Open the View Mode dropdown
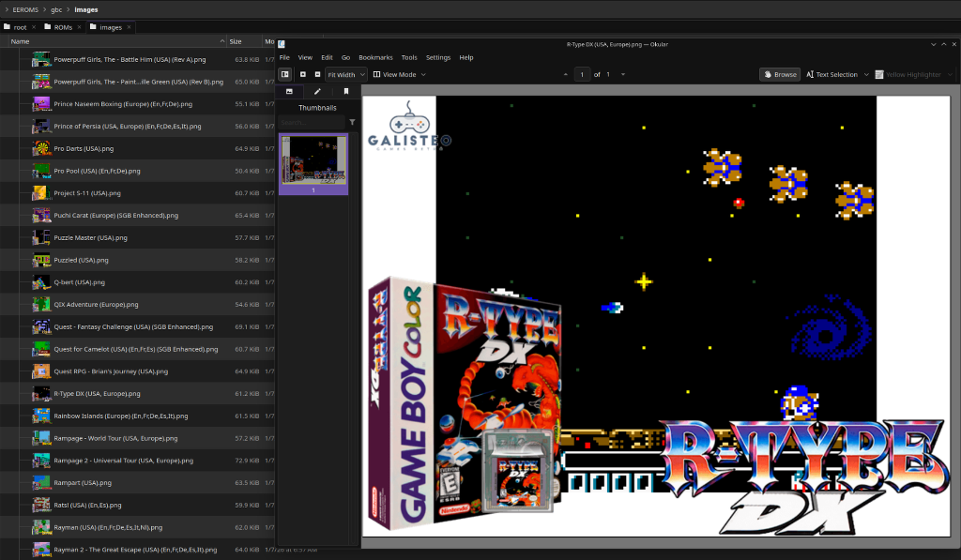 [399, 75]
